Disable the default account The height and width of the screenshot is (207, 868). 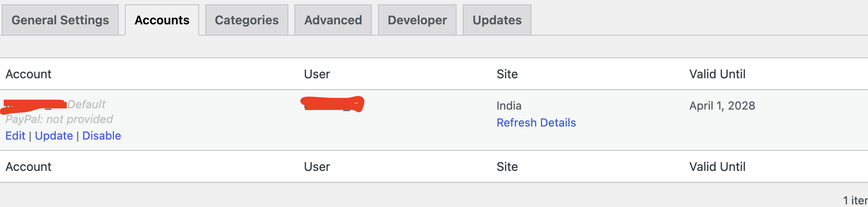[x=102, y=136]
